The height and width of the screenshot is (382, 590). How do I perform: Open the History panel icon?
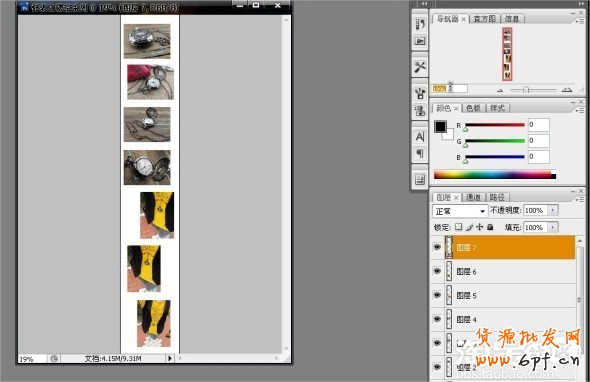(420, 24)
